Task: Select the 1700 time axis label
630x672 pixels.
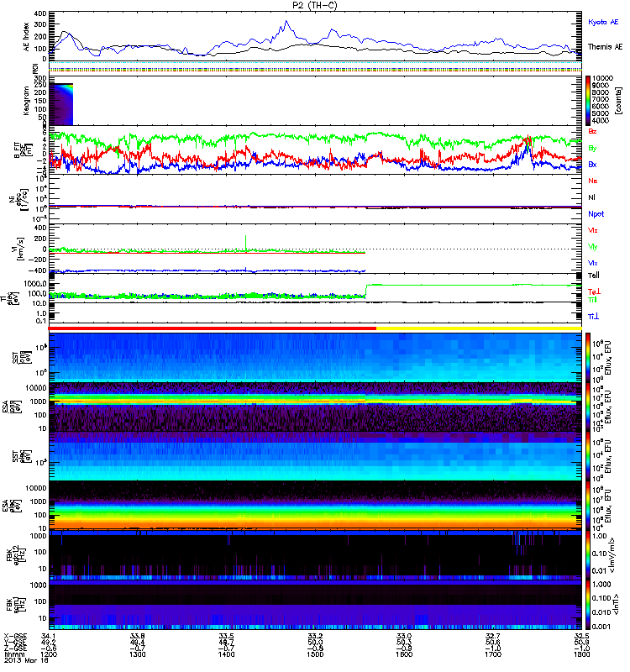Action: 493,654
